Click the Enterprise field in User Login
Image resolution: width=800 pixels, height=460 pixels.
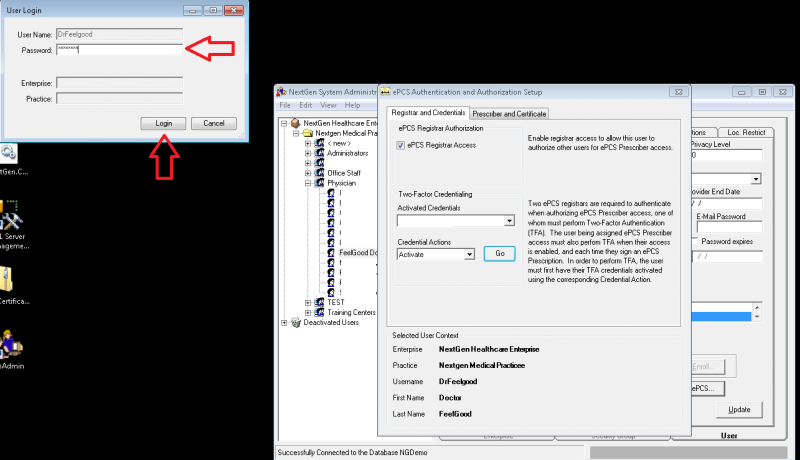point(119,83)
